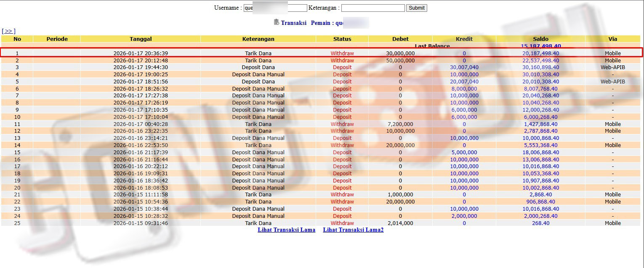
Task: Click debet amount 7,200,000 in row 11
Action: [400, 124]
